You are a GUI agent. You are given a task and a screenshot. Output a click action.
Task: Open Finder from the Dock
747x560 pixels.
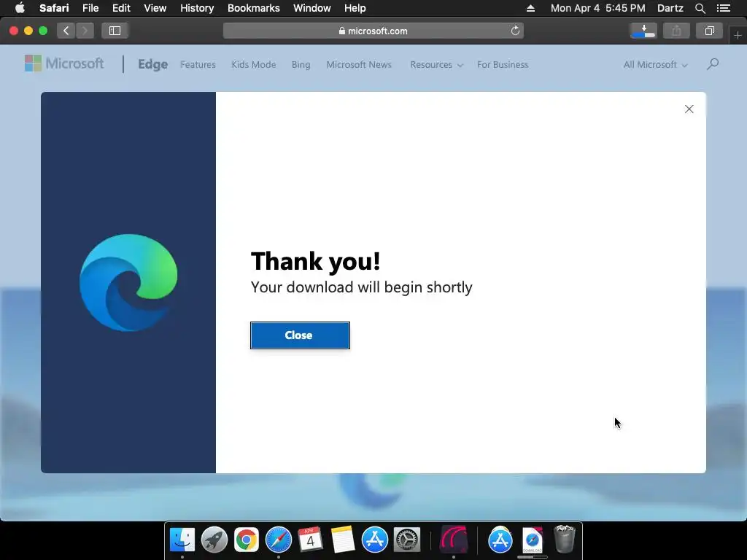pos(182,540)
